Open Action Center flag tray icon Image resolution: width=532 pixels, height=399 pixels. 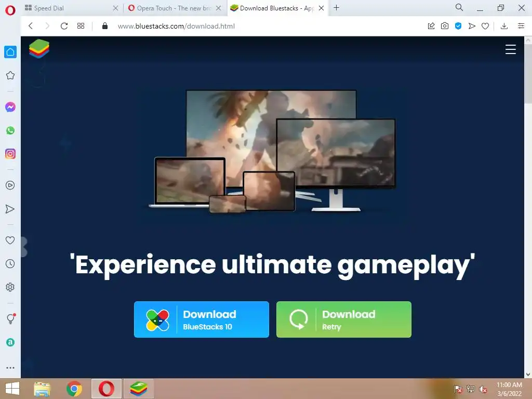458,389
